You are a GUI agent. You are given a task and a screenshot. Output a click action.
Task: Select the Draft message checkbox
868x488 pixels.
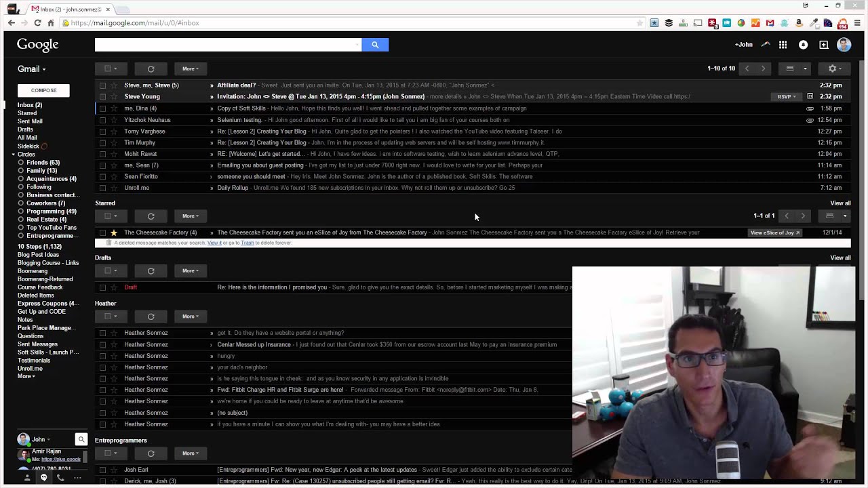tap(102, 287)
